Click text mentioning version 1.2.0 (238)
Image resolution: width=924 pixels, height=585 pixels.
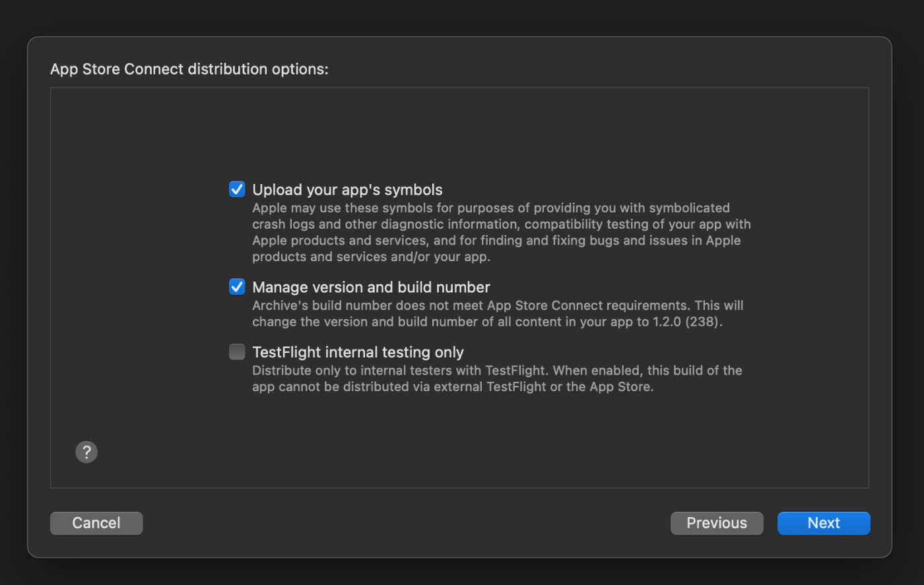click(498, 313)
